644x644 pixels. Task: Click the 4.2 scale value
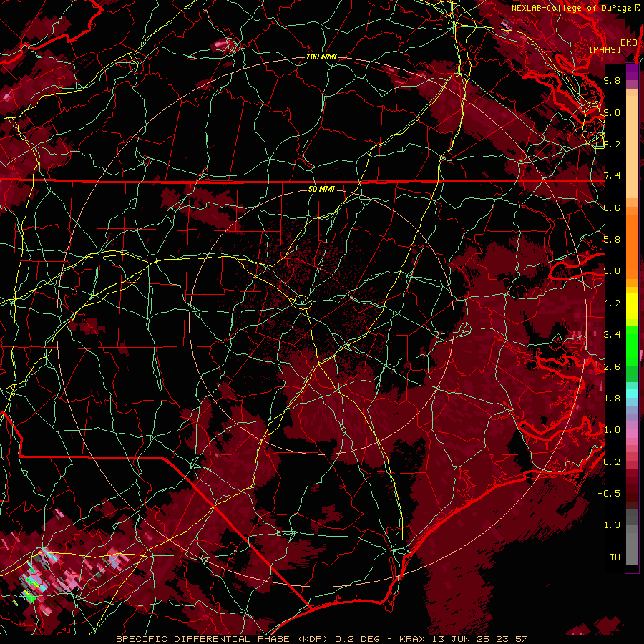[612, 303]
